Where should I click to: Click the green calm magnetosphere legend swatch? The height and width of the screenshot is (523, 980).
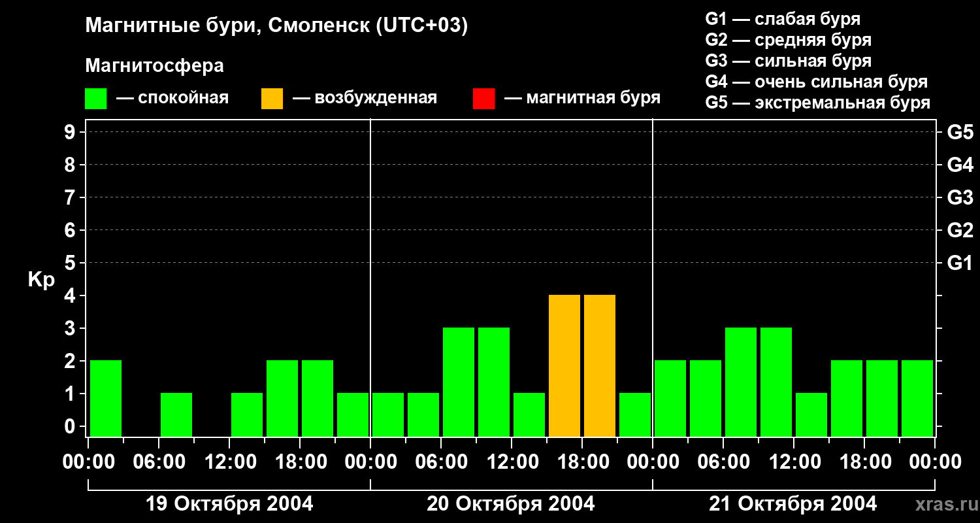pyautogui.click(x=95, y=99)
